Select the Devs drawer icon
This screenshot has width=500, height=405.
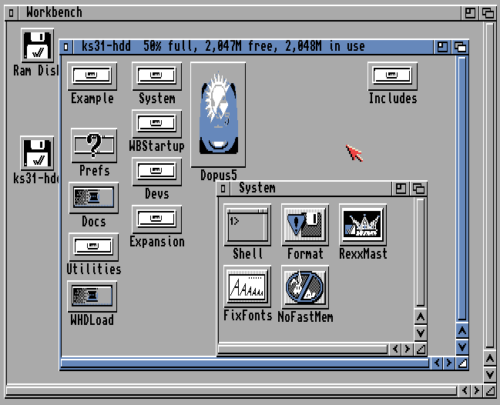157,172
